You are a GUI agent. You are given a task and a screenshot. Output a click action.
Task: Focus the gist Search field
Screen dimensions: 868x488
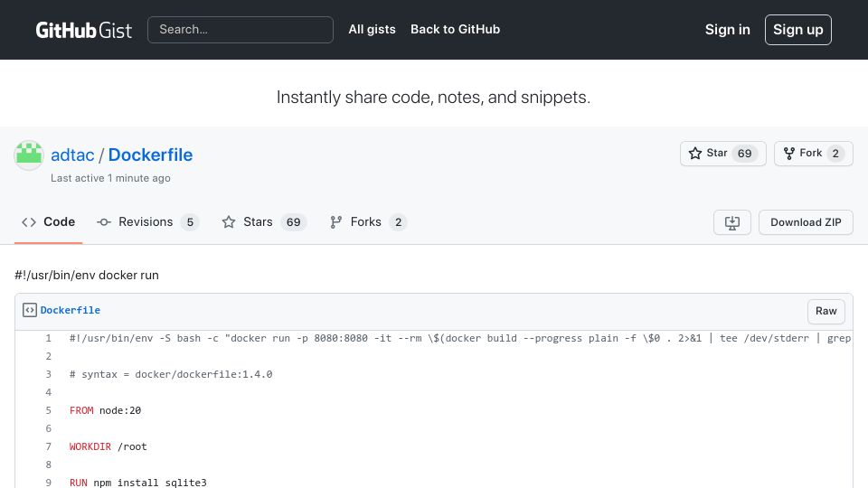tap(241, 30)
